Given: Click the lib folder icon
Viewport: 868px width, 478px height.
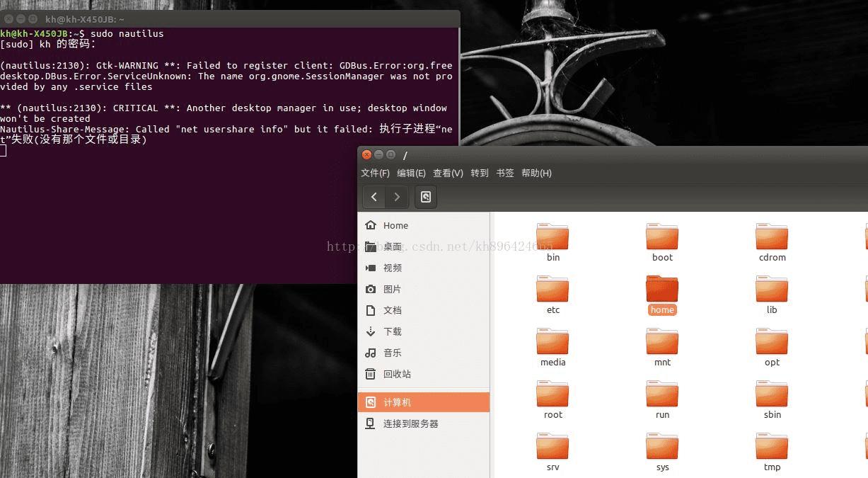Looking at the screenshot, I should click(772, 289).
